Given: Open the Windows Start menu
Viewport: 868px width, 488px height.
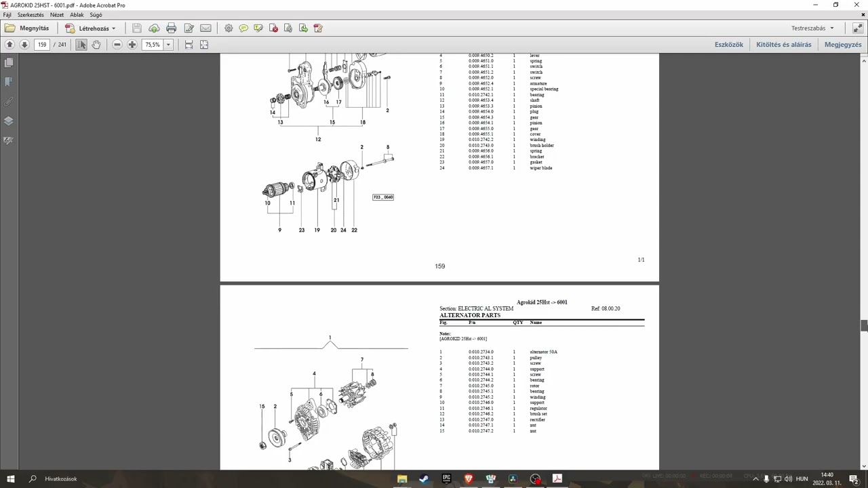Looking at the screenshot, I should pyautogui.click(x=11, y=479).
